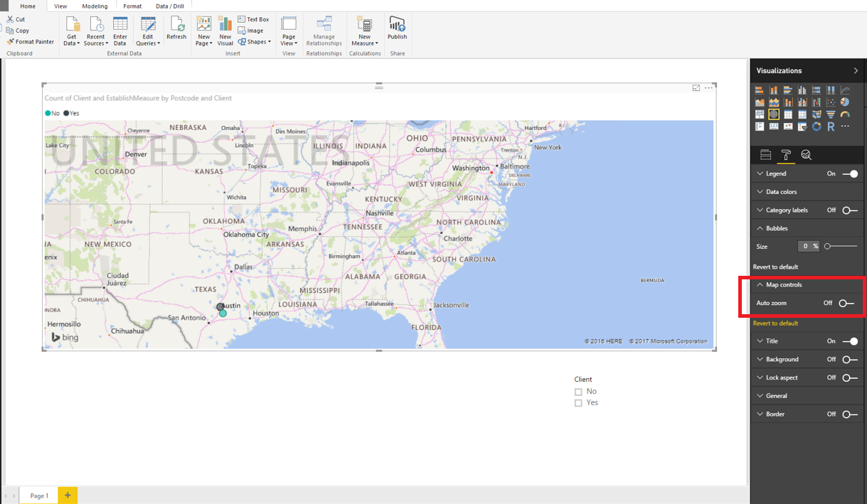The image size is (867, 504).
Task: Open the Page View dropdown
Action: click(289, 31)
